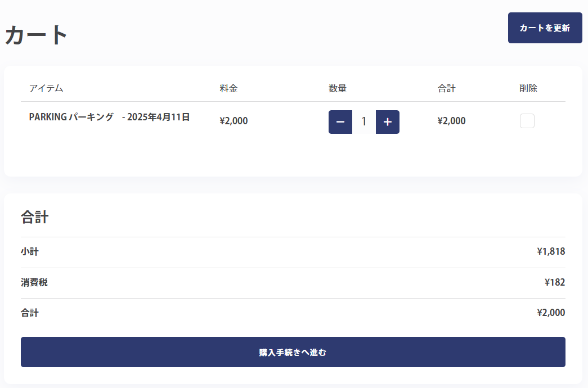Tick the 削除 checkbox for the parking item

(x=527, y=121)
